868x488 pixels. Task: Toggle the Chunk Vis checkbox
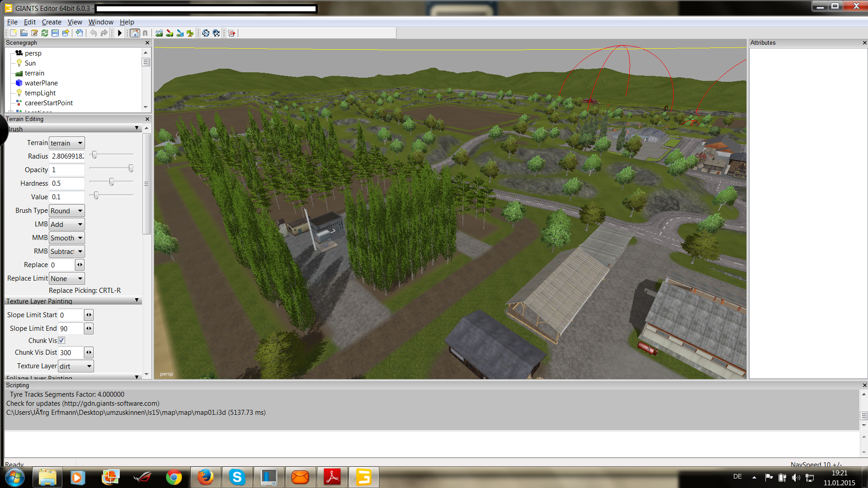(x=61, y=341)
